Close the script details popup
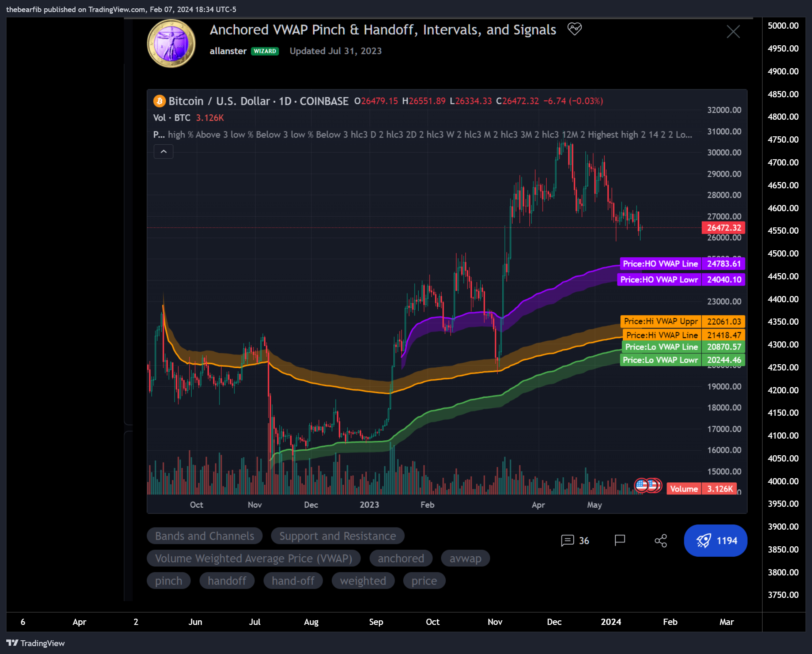The image size is (812, 654). tap(733, 32)
